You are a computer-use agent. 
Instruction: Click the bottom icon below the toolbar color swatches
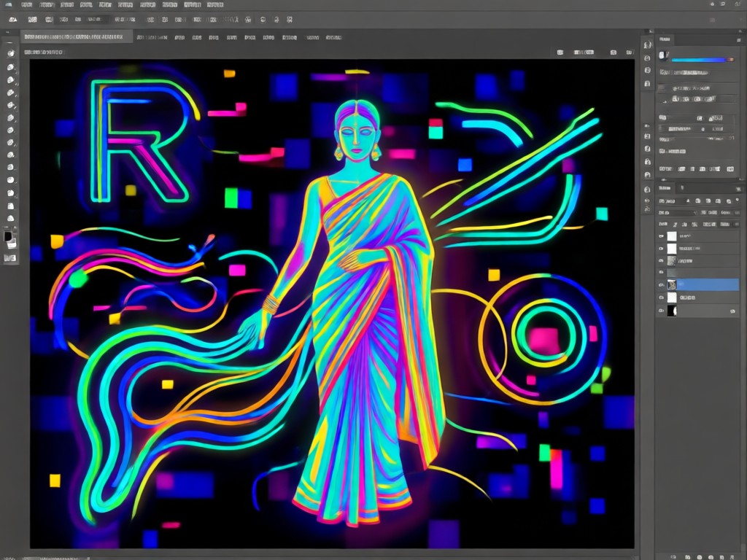10,258
